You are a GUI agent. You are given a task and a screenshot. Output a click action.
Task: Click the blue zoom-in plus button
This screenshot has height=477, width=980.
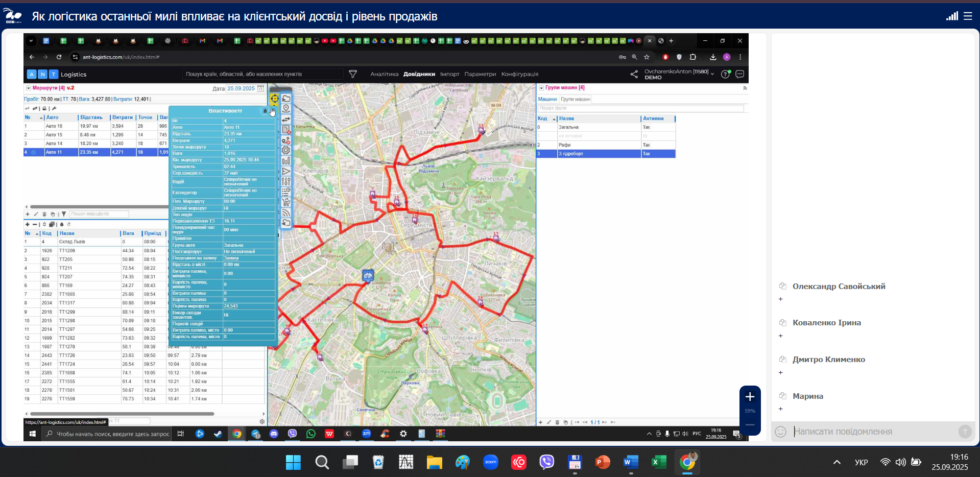pos(750,397)
